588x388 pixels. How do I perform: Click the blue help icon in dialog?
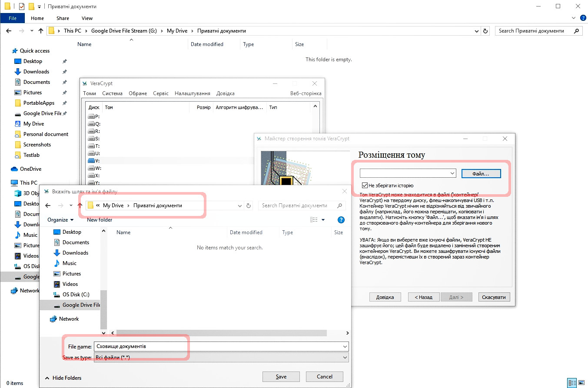341,220
